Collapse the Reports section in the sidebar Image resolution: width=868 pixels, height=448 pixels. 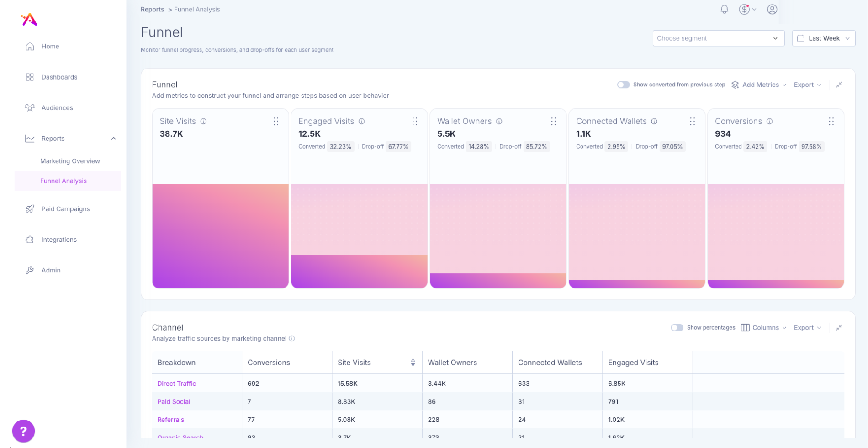pyautogui.click(x=114, y=139)
